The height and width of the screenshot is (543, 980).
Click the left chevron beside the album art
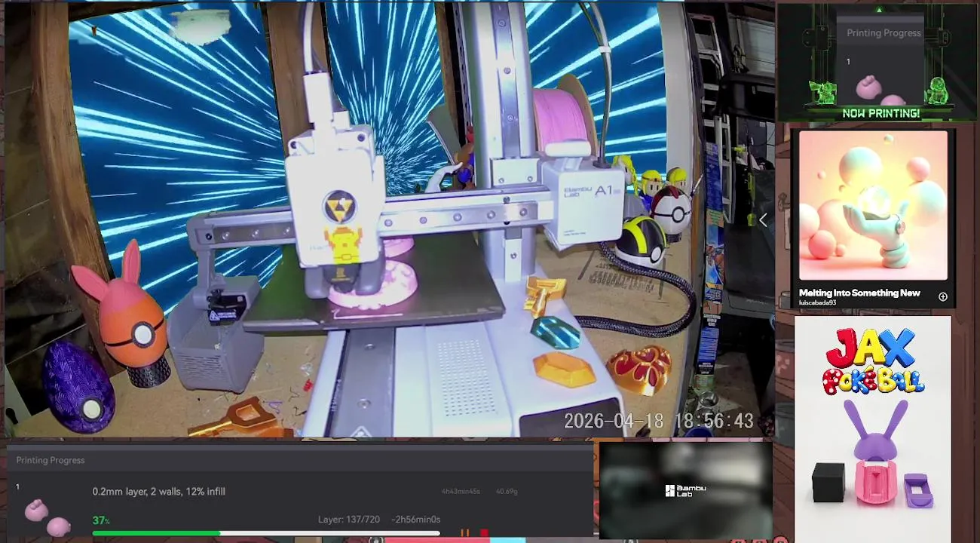point(763,219)
